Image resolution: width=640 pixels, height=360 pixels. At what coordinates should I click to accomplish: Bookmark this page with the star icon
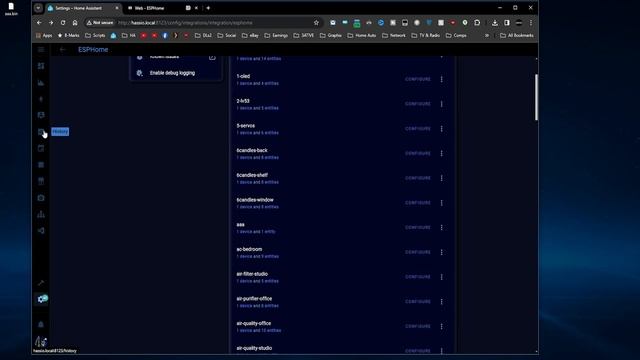coord(316,23)
